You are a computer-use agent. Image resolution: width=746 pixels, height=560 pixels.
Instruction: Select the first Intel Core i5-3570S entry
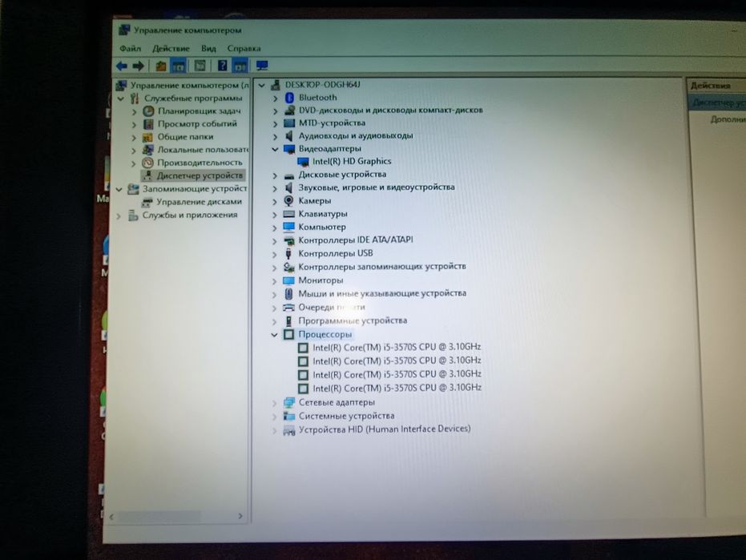coord(397,348)
